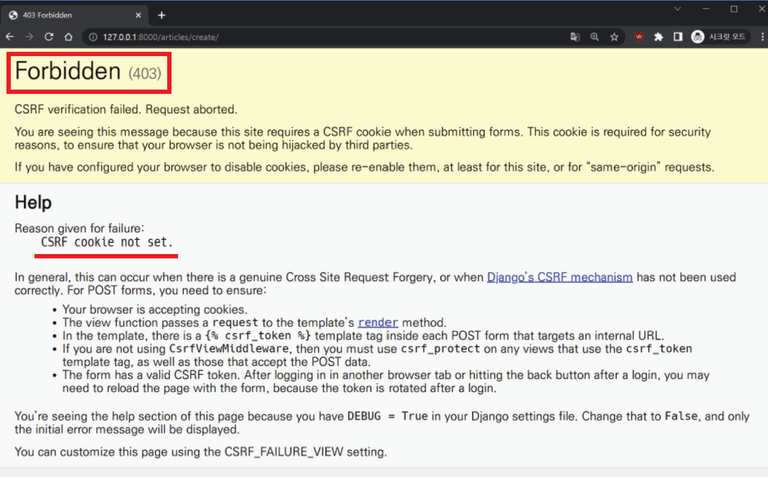Screen dimensions: 768x479
Task: Click the forward navigation arrow
Action: pyautogui.click(x=29, y=37)
